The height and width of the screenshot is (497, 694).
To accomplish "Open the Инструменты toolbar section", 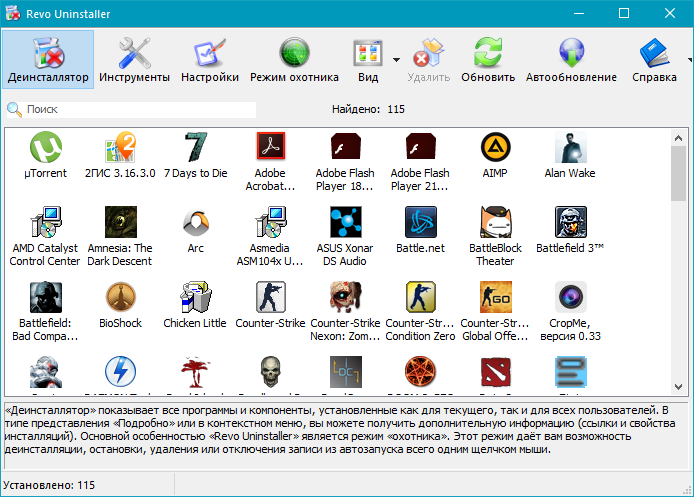I will pos(134,59).
